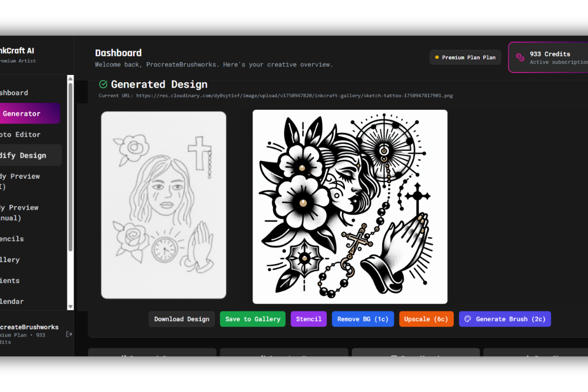
Task: Open the Clients section
Action: [x=10, y=280]
